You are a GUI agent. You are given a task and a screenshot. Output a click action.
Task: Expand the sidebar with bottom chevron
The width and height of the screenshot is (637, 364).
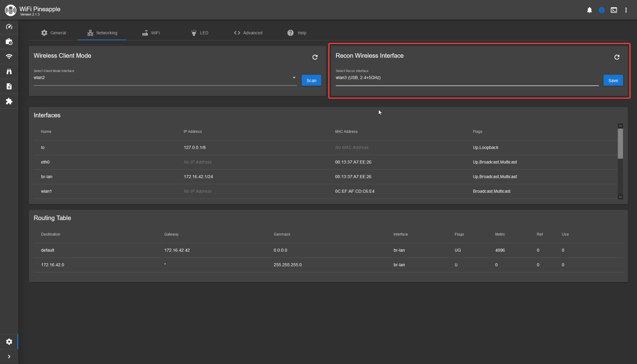pyautogui.click(x=9, y=357)
